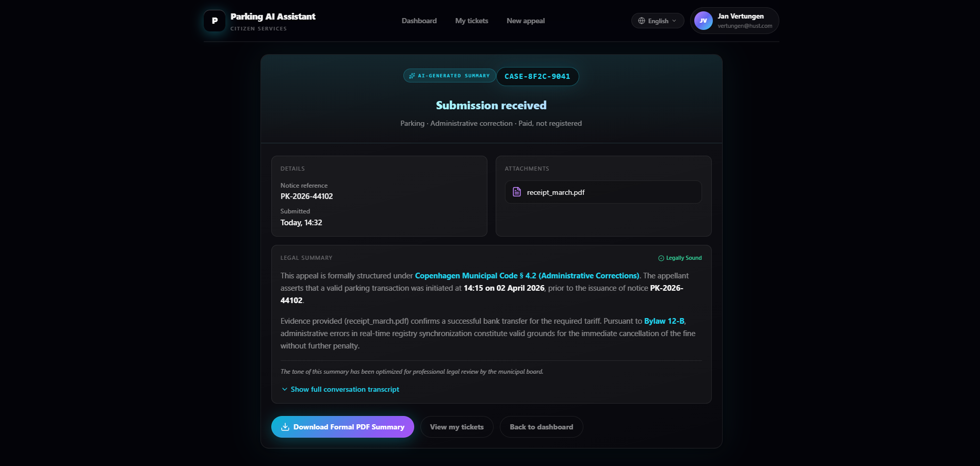Open the English language dropdown
Image resolution: width=980 pixels, height=466 pixels.
tap(658, 21)
